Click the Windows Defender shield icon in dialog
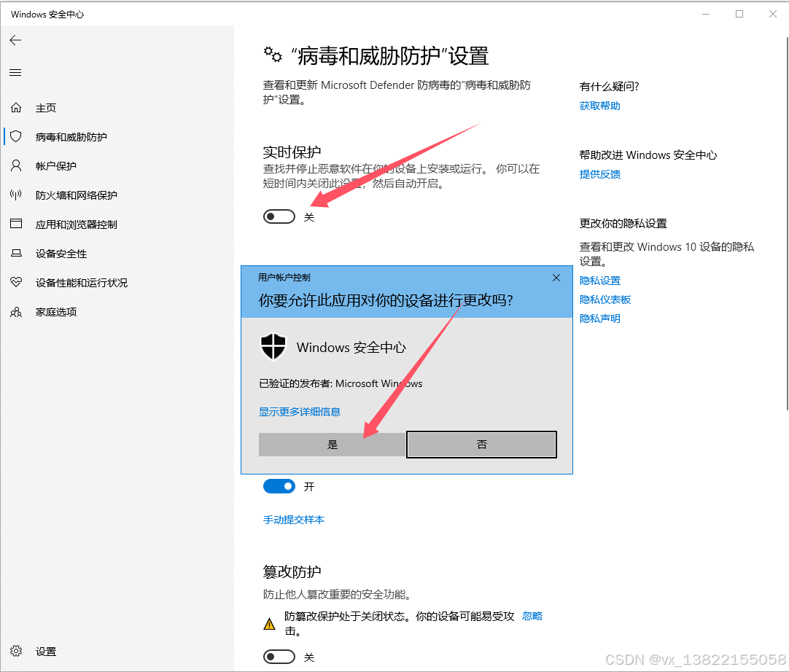789x672 pixels. click(x=273, y=346)
